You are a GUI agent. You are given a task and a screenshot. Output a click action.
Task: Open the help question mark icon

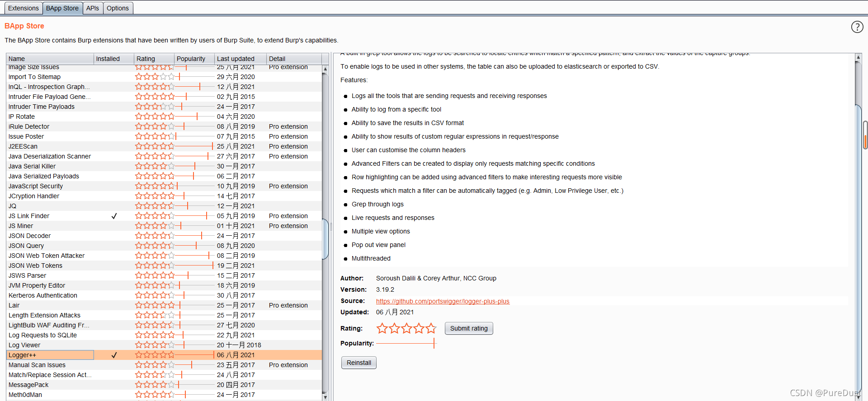point(857,27)
